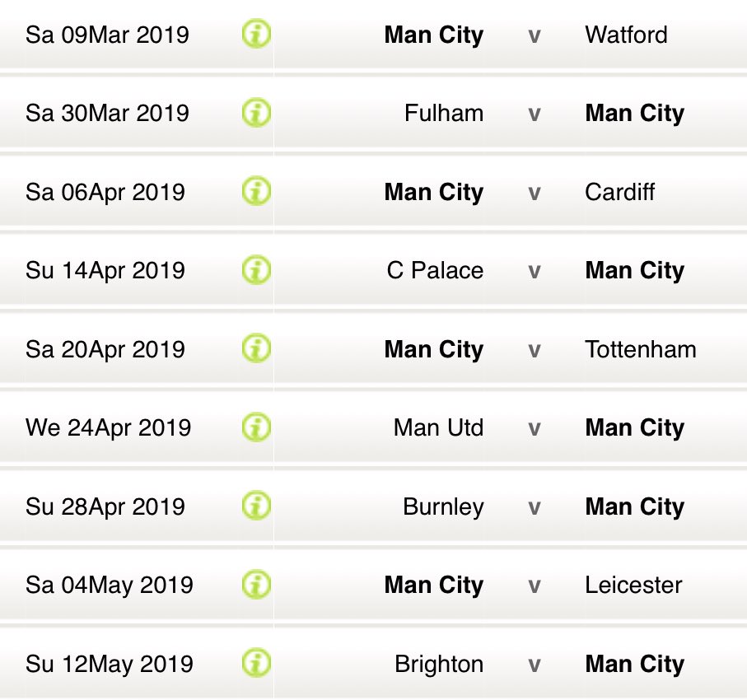Viewport: 747px width, 700px height.
Task: Open info icon for Fulham fixture
Action: coord(256,113)
